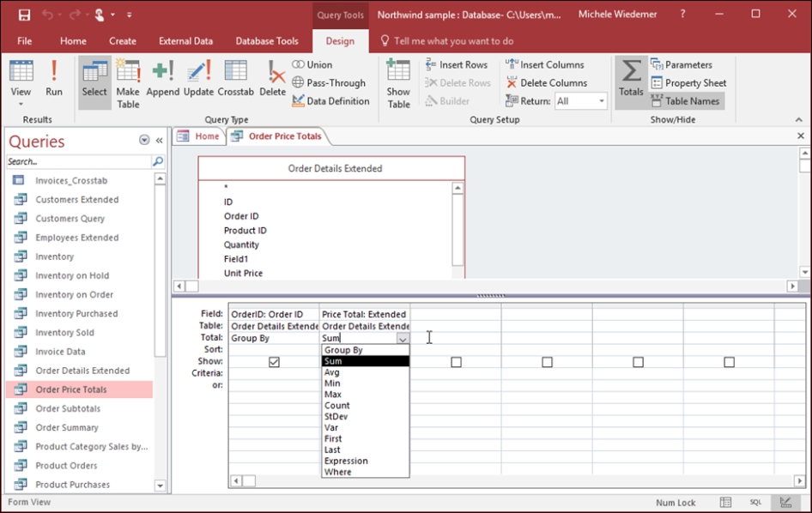The width and height of the screenshot is (812, 513).
Task: Select Pass-Through query option
Action: coord(329,83)
